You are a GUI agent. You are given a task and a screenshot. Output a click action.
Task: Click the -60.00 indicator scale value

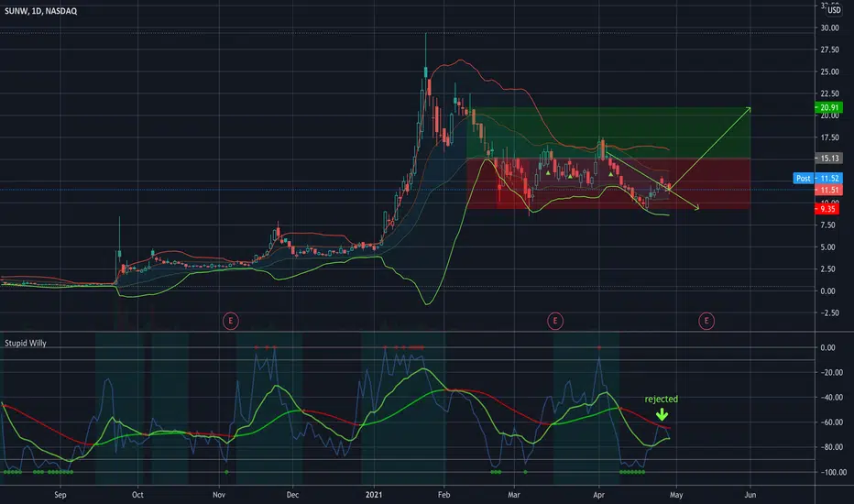point(832,422)
